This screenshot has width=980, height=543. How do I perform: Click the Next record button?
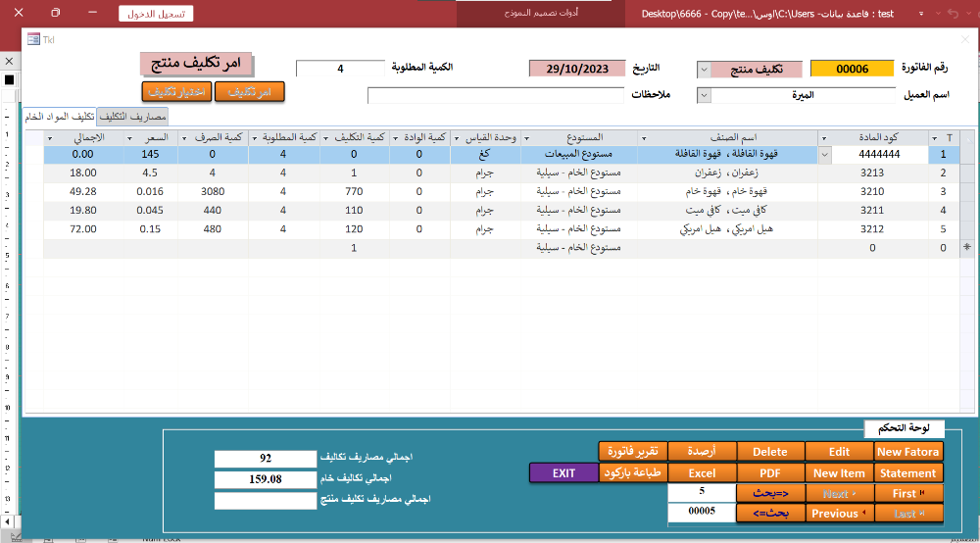pyautogui.click(x=839, y=493)
